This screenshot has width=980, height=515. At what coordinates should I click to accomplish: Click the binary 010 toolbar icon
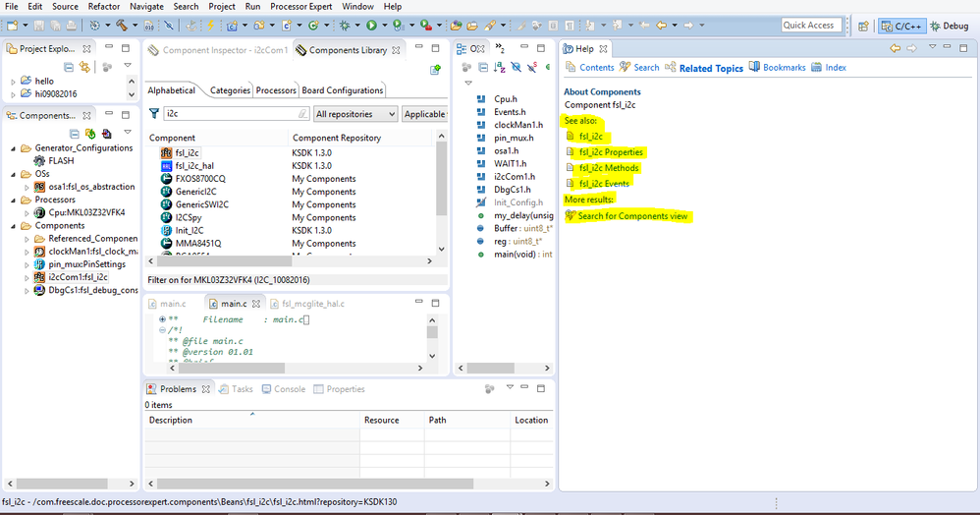(x=148, y=25)
